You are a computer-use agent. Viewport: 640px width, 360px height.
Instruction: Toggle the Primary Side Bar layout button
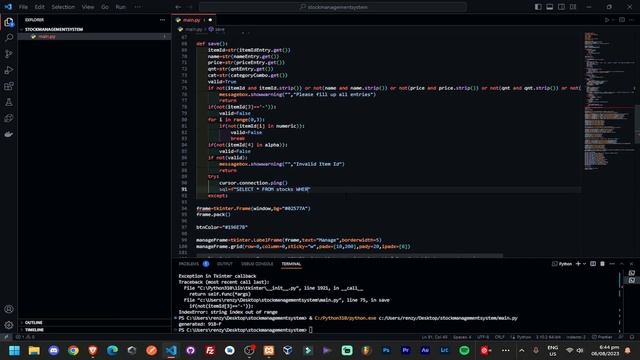[x=538, y=7]
